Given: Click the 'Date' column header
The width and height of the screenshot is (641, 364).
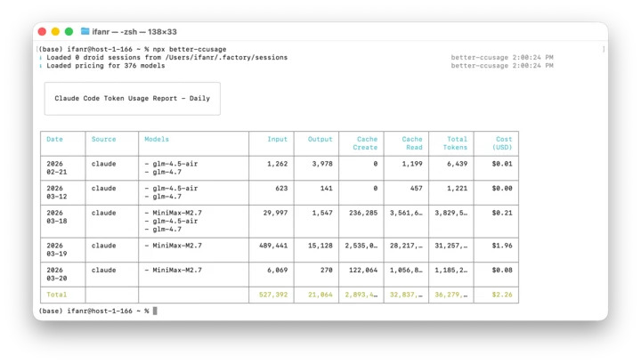Looking at the screenshot, I should 54,140.
